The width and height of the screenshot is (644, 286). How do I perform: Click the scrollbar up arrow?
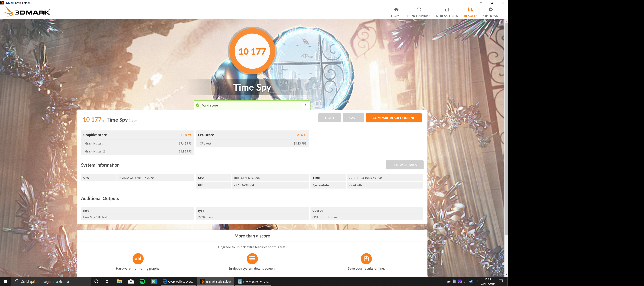506,21
